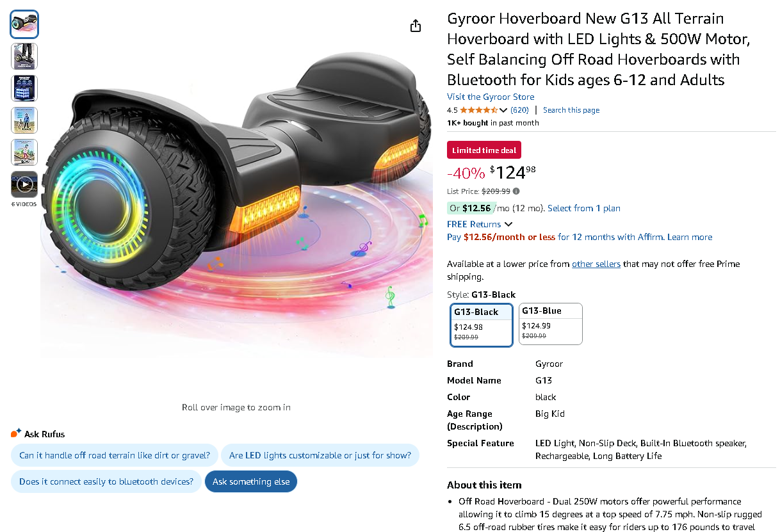Screen dimensions: 780x532
Task: View offers from other sellers
Action: pos(596,264)
